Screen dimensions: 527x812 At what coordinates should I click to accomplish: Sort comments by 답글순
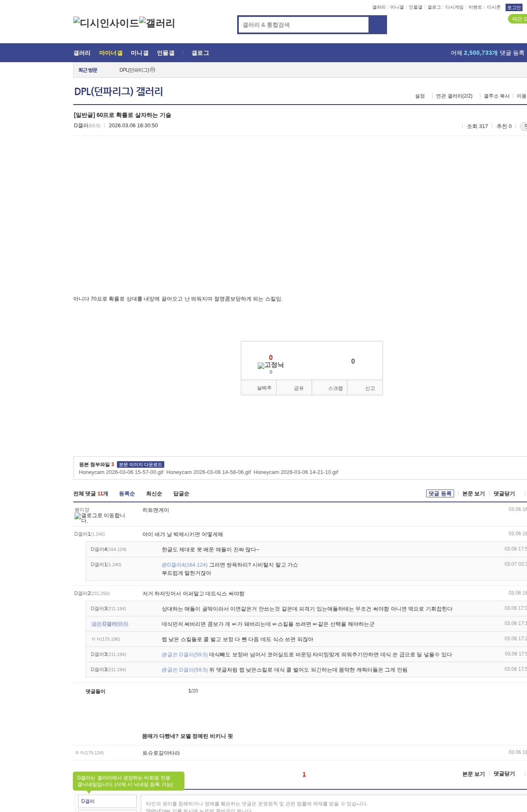181,494
